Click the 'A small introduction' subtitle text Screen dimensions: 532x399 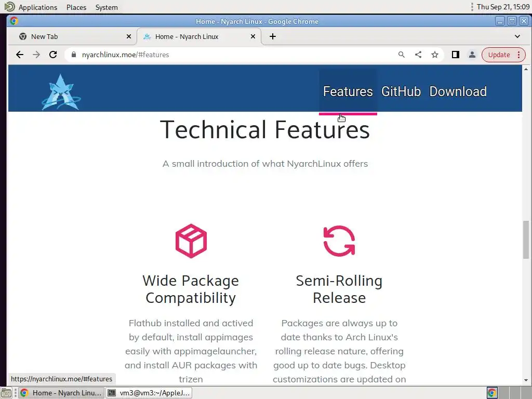point(265,164)
